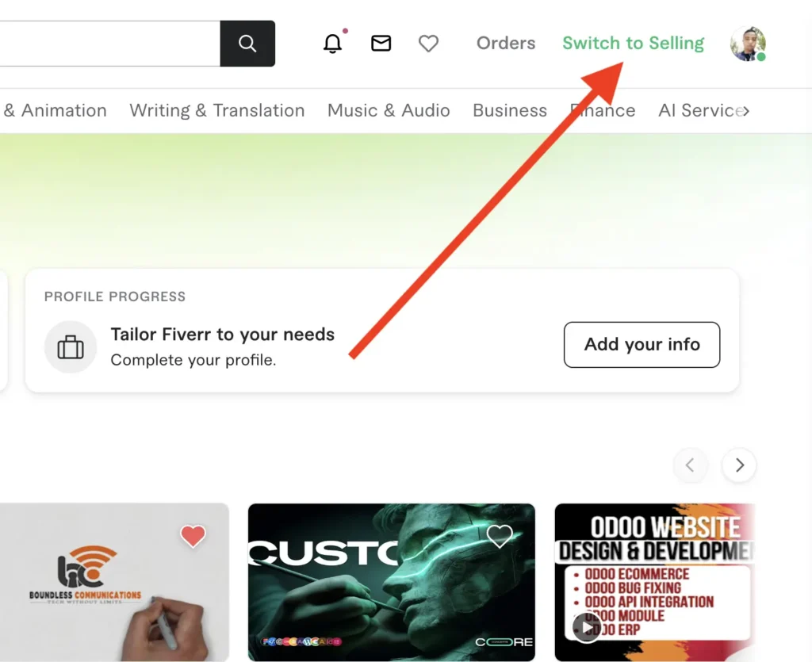
Task: Open the messages envelope icon
Action: click(x=381, y=44)
